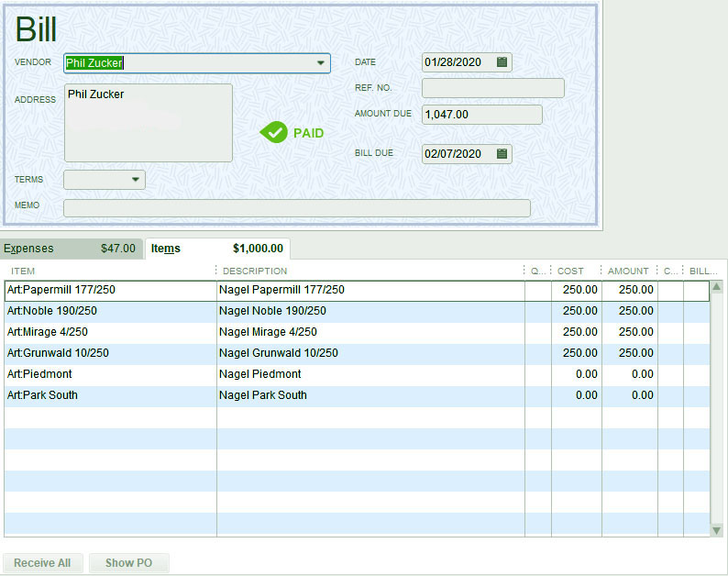Click the DESCRIPTION column header
728x576 pixels.
click(370, 271)
